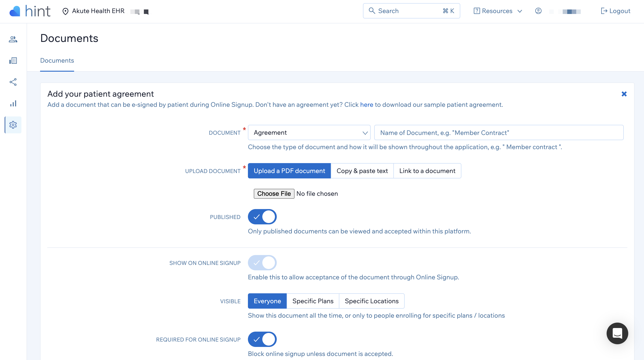Disable Required for Online Signup

262,339
